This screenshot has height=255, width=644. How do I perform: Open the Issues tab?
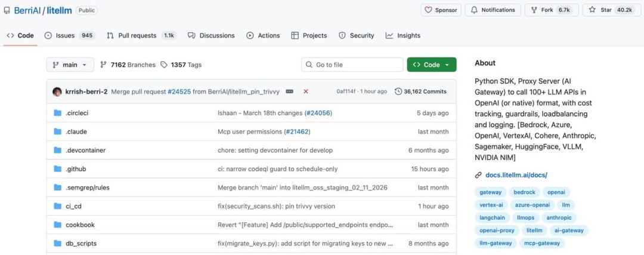click(69, 35)
